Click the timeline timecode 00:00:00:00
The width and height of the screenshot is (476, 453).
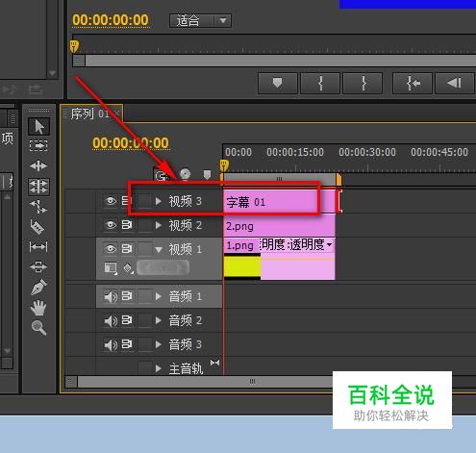tap(131, 143)
